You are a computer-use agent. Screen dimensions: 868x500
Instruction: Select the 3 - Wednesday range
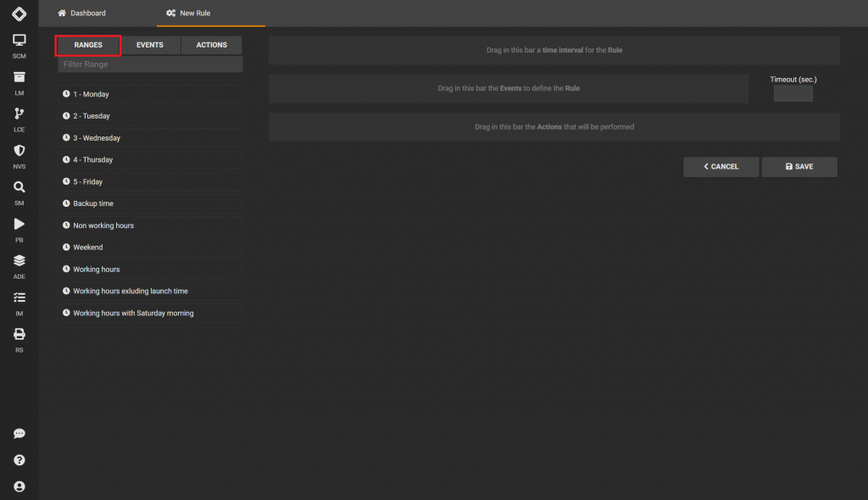[x=149, y=138]
